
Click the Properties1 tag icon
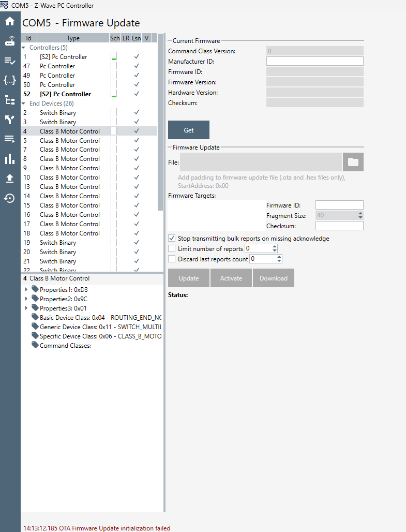click(35, 289)
